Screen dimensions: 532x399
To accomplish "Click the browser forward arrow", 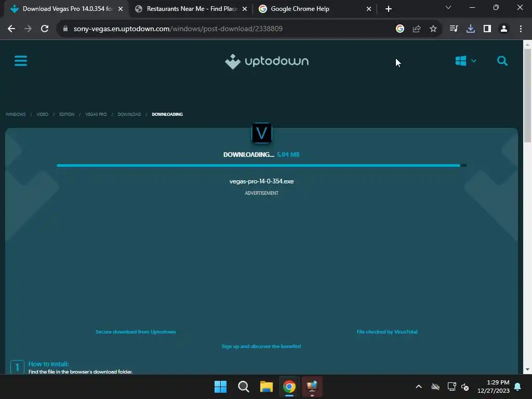I will (x=28, y=29).
